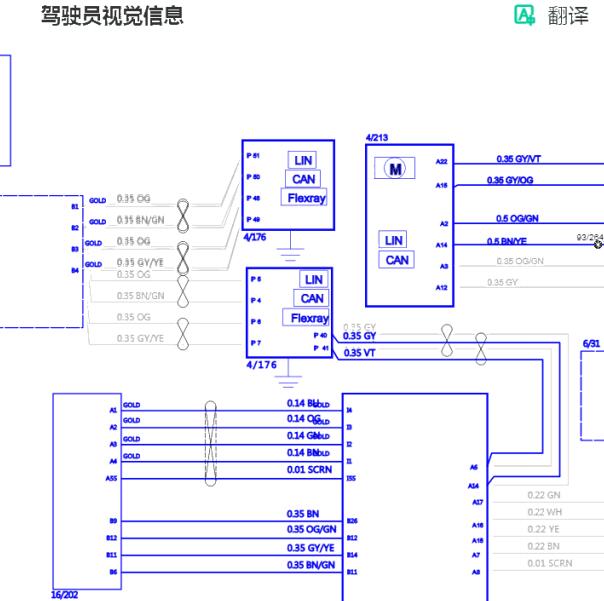
Task: Select the motor M symbol in 4/213
Action: [395, 168]
